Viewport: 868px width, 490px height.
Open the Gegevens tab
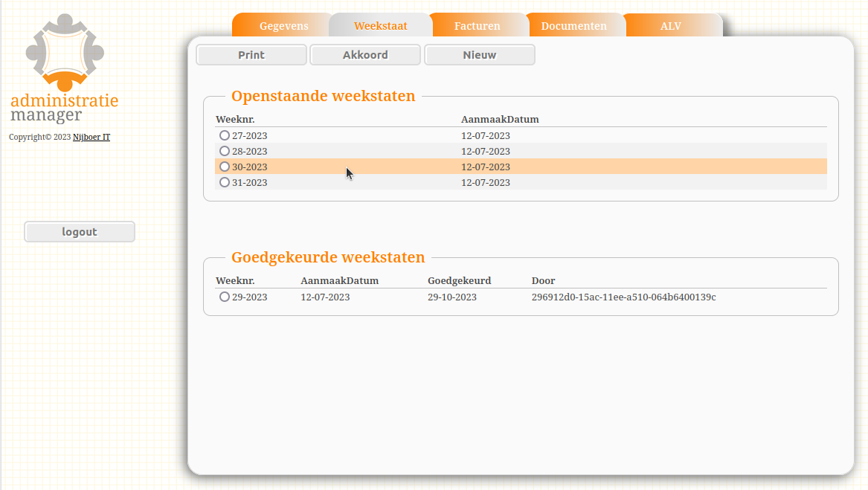point(283,26)
